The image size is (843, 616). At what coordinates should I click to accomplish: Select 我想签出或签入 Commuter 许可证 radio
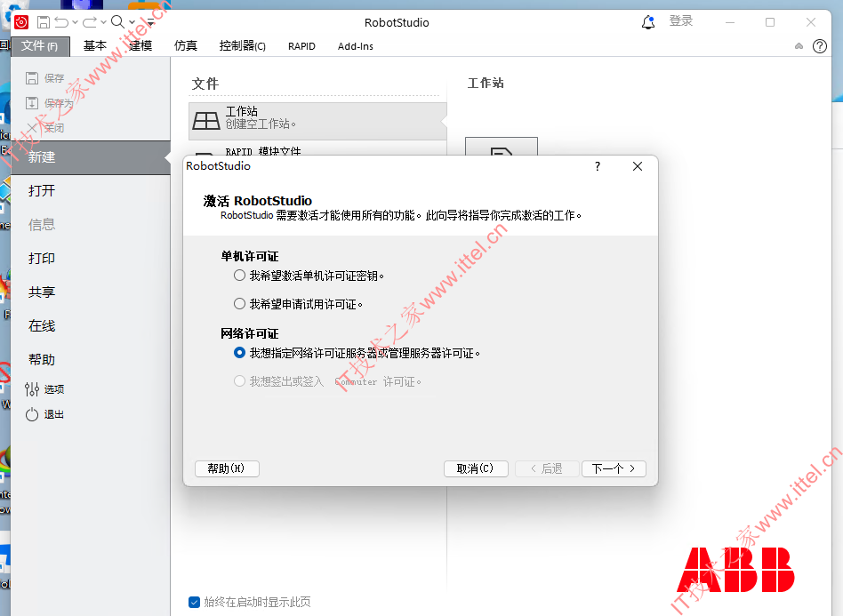click(240, 381)
